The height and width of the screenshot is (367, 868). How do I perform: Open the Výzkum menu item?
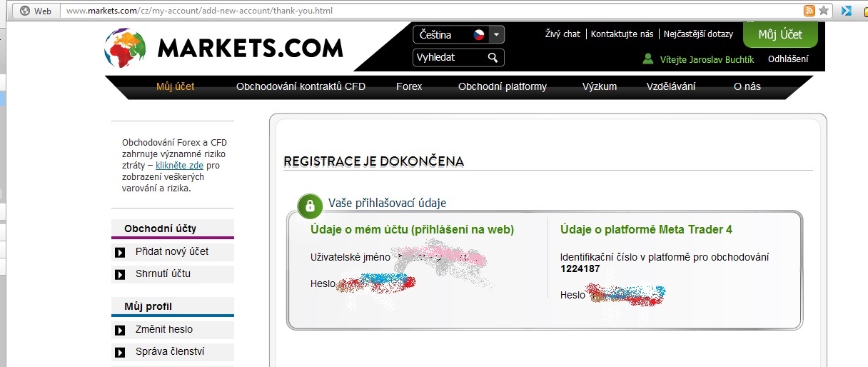click(x=600, y=86)
